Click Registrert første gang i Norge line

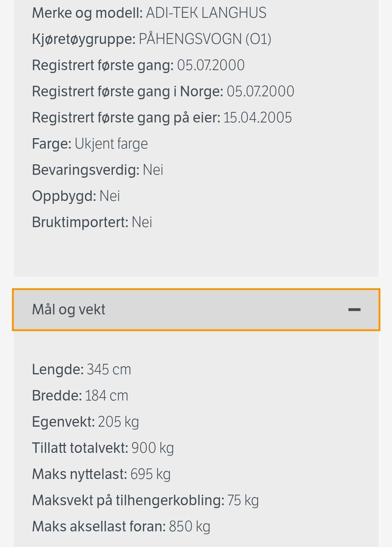click(x=163, y=92)
